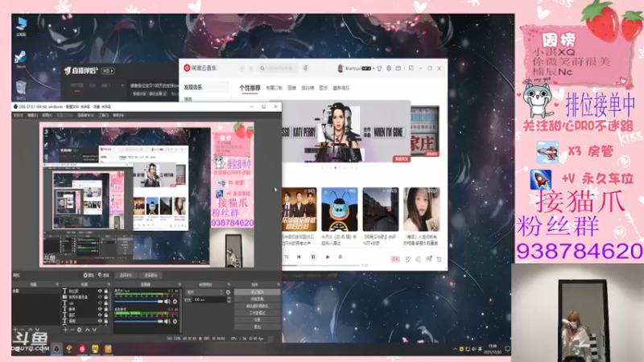Screen dimensions: 644x362
Task: Click OBS 设置 settings button in controls
Action: 257,319
